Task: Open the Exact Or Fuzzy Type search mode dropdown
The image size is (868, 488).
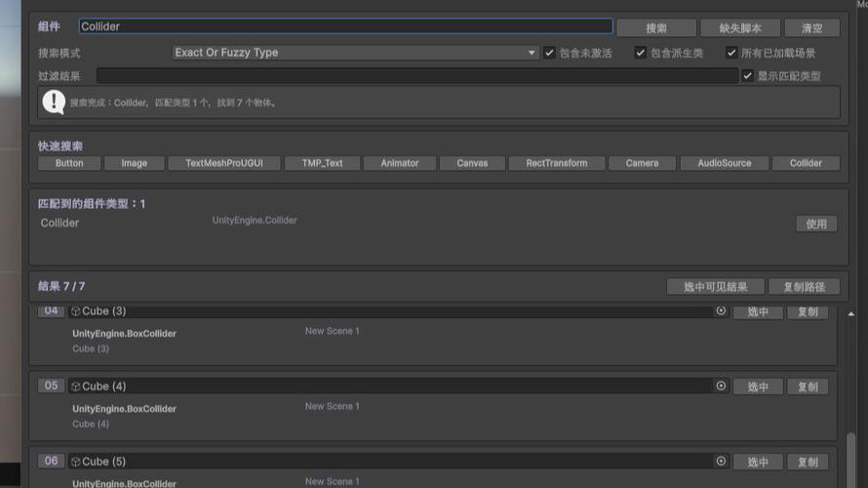Action: coord(355,53)
